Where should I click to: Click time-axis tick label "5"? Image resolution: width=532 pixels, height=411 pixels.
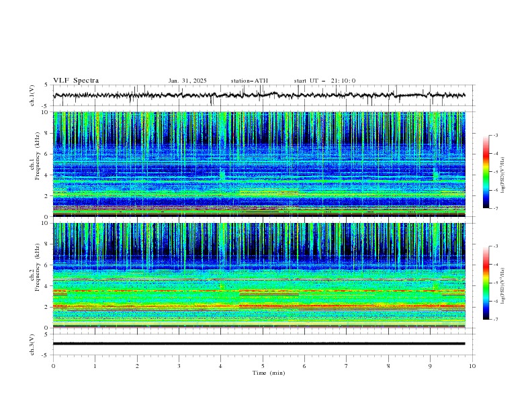tap(263, 366)
